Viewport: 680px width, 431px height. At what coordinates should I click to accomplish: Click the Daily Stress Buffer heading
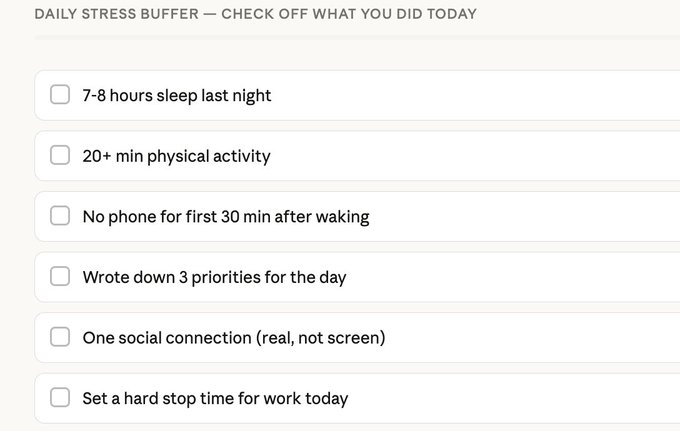click(255, 14)
